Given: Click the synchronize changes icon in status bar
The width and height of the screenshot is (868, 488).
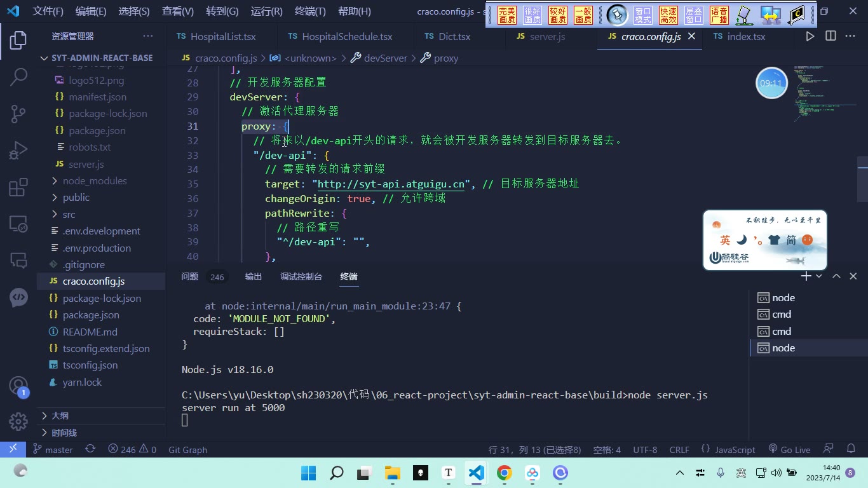Looking at the screenshot, I should point(90,449).
